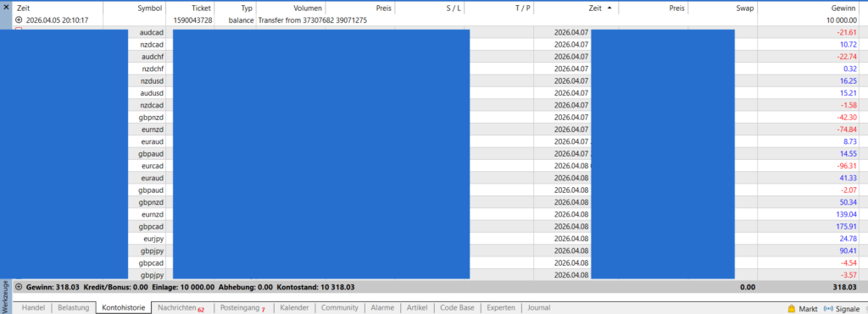
Task: Expand the plus icon beside 2026.04.05 20:10:17
Action: click(x=19, y=20)
